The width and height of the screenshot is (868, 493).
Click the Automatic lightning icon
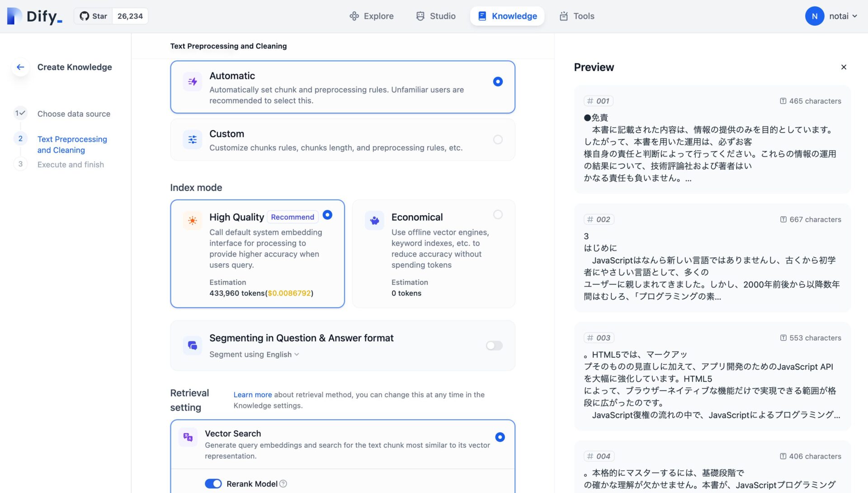193,81
